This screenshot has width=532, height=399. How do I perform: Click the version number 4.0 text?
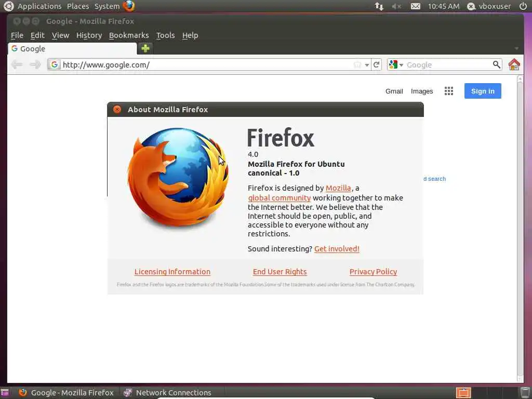click(253, 154)
